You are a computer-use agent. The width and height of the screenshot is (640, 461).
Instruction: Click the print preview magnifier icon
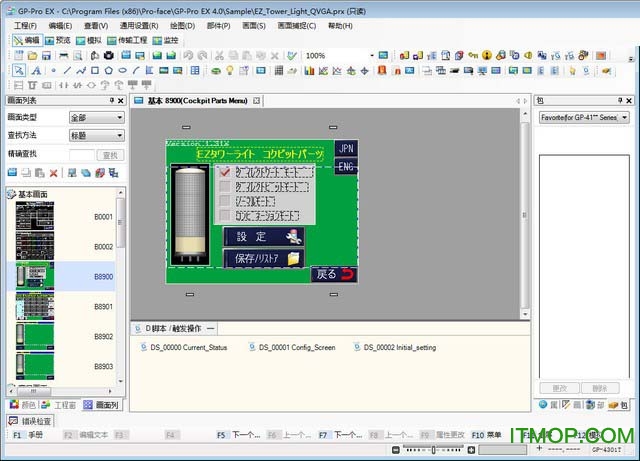[78, 56]
